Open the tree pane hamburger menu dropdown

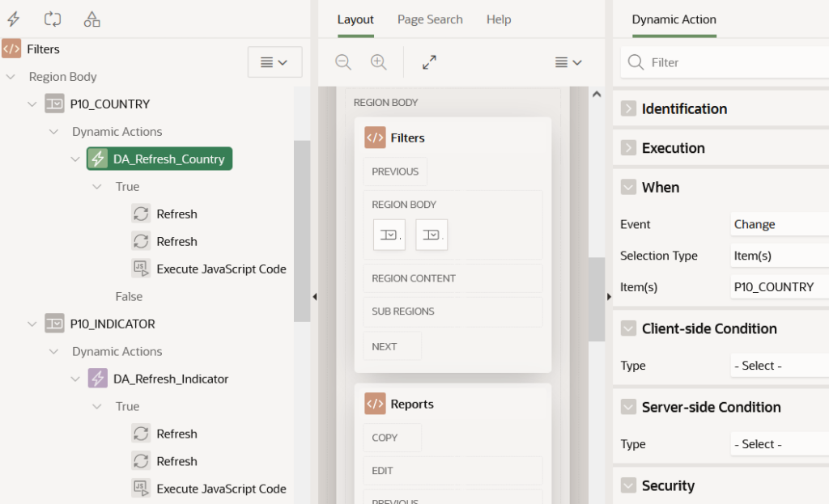coord(274,62)
